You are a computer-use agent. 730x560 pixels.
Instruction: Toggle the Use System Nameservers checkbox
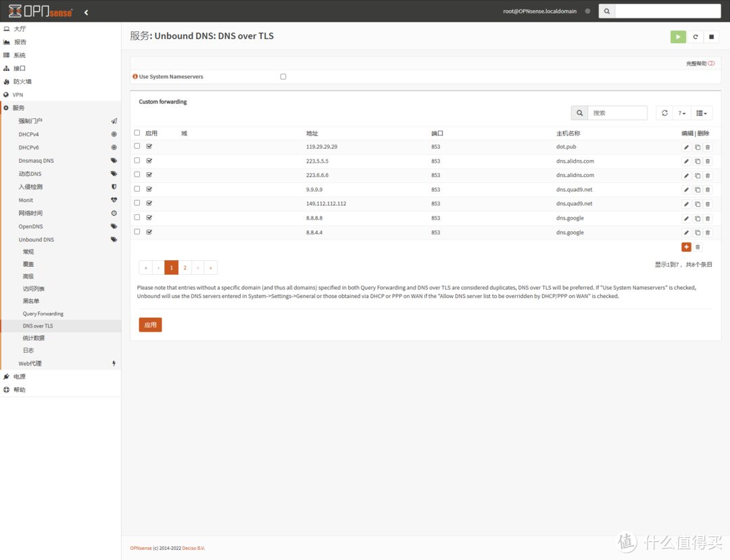[283, 77]
